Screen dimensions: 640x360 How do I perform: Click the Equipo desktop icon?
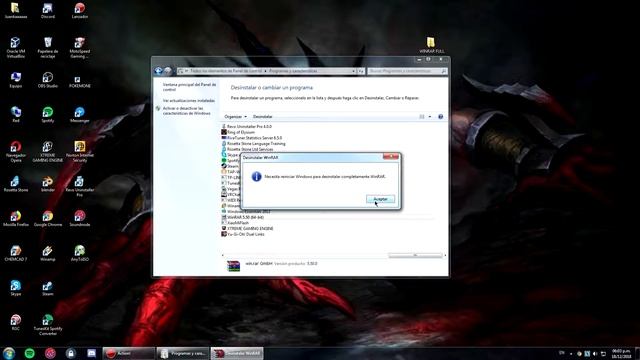[16, 80]
